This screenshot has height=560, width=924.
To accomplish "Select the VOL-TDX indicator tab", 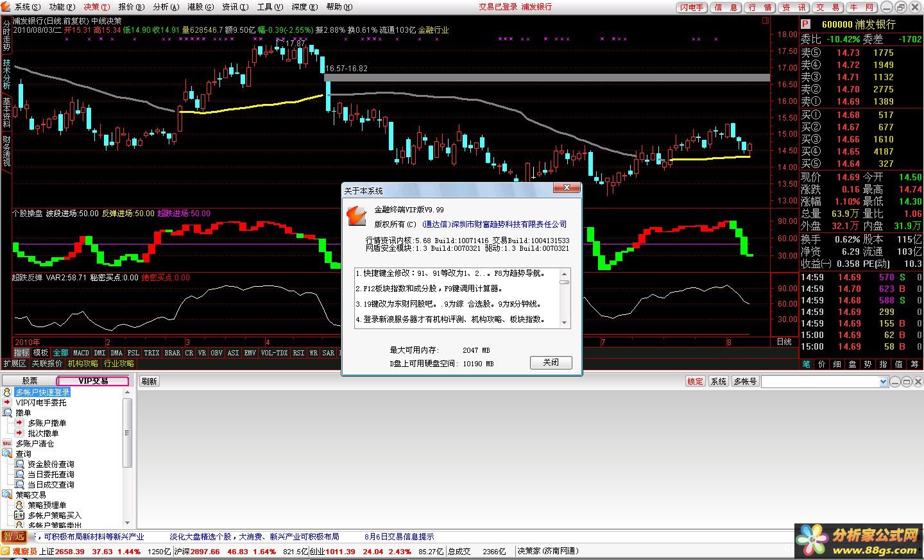I will pos(274,353).
